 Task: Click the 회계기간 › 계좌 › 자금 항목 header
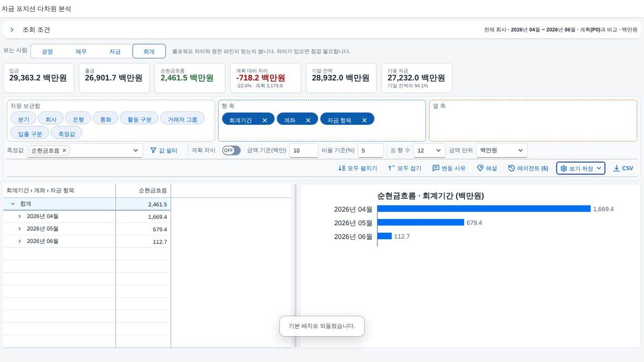pos(59,190)
